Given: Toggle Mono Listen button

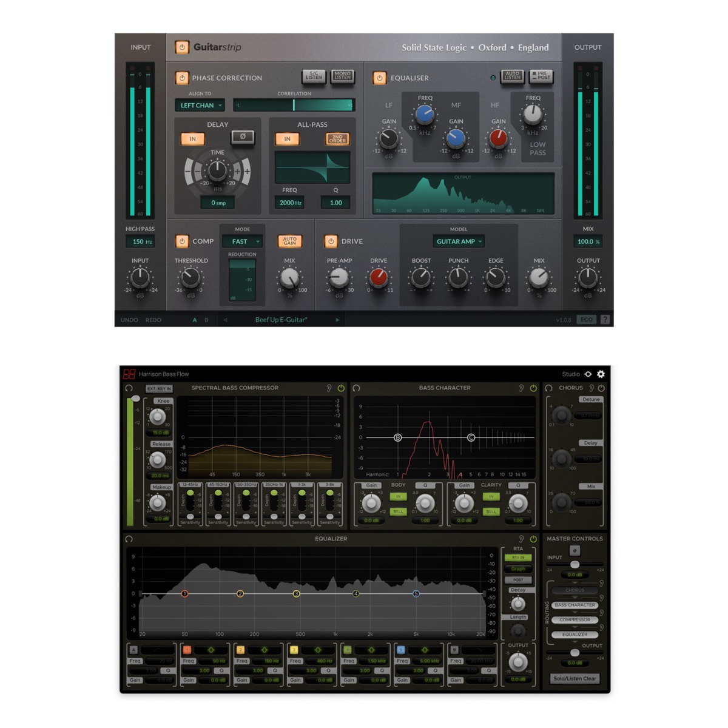Looking at the screenshot, I should [x=342, y=76].
